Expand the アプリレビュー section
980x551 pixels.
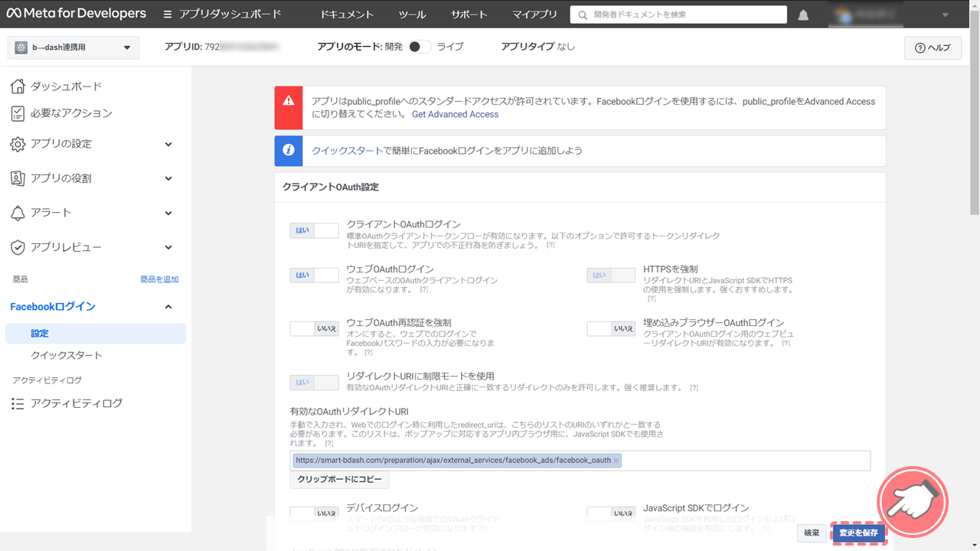click(x=168, y=247)
